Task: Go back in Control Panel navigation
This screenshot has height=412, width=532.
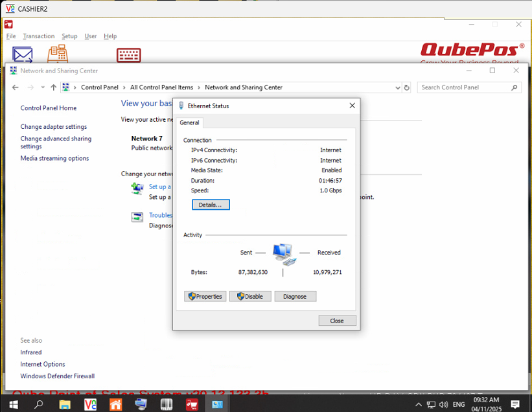Action: click(16, 87)
